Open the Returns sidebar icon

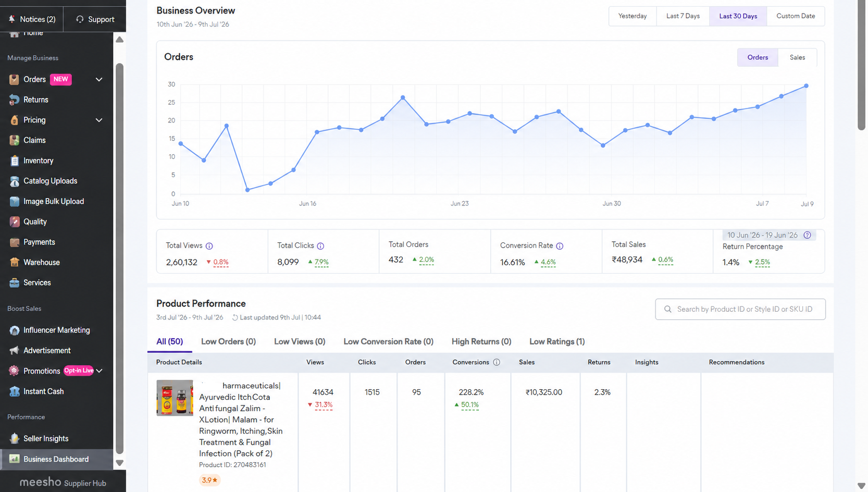coord(15,100)
